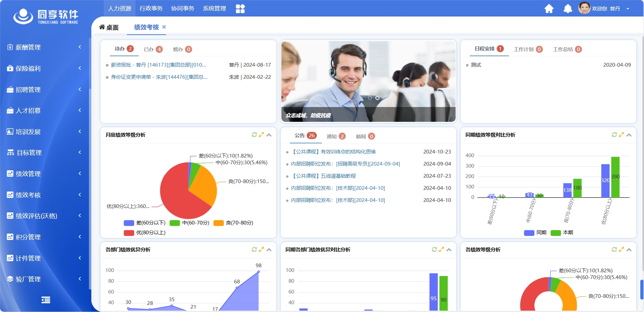The image size is (644, 312).
Task: Open 招聘高级专员 job posting announcement
Action: point(345,164)
